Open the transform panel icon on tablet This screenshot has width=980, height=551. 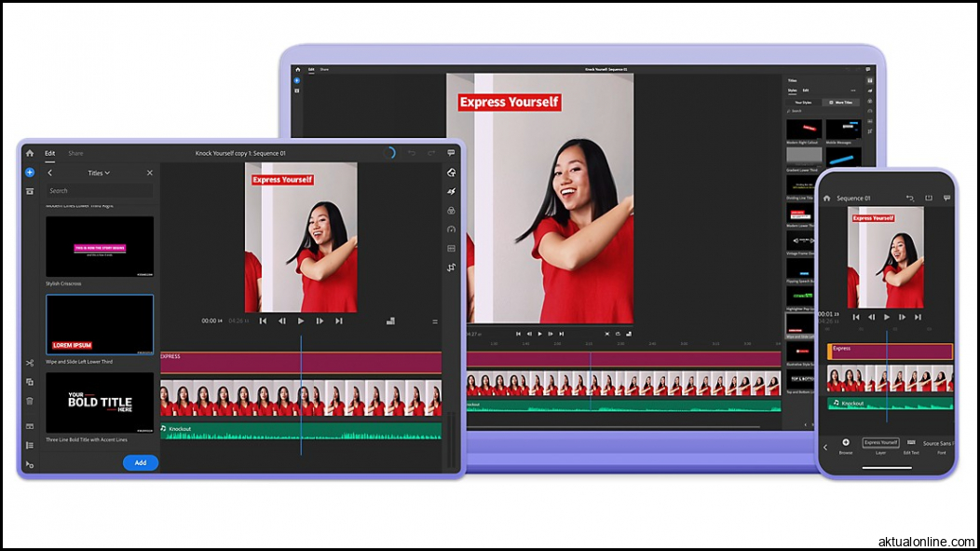453,266
